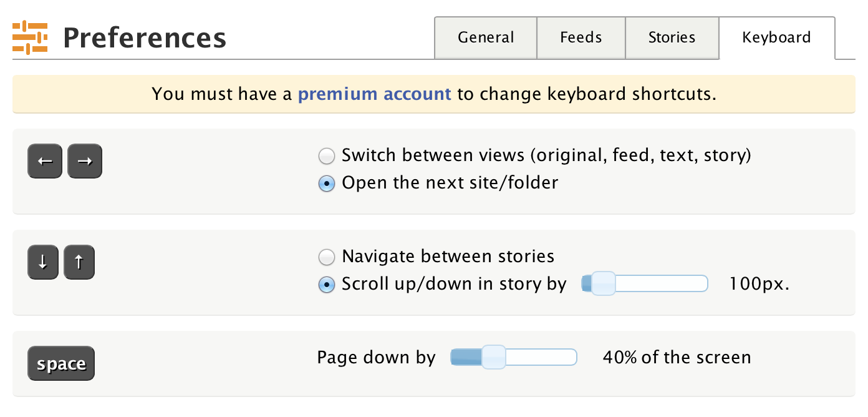Screen dimensions: 868x417
Task: Click the vertical arrow keys shortcut pair
Action: [60, 262]
